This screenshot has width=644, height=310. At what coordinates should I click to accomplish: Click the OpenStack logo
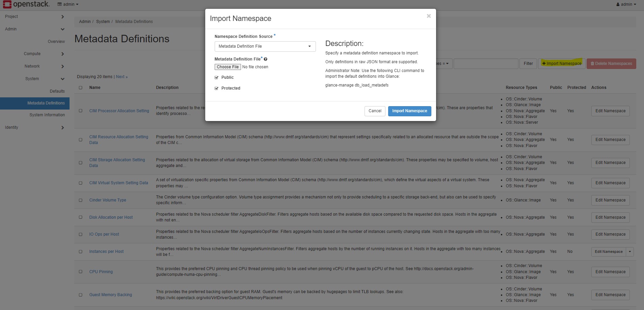pyautogui.click(x=26, y=4)
